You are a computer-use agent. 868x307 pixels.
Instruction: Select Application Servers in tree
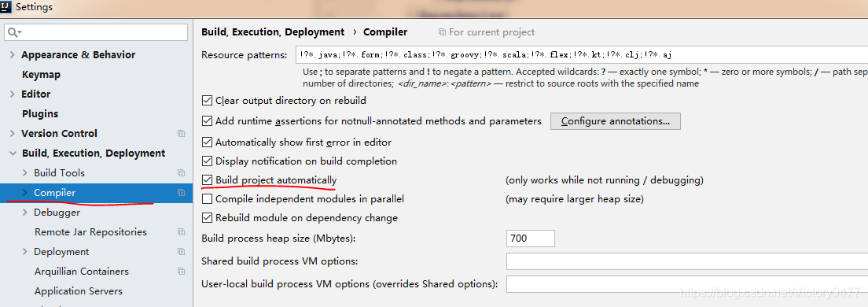pos(79,291)
